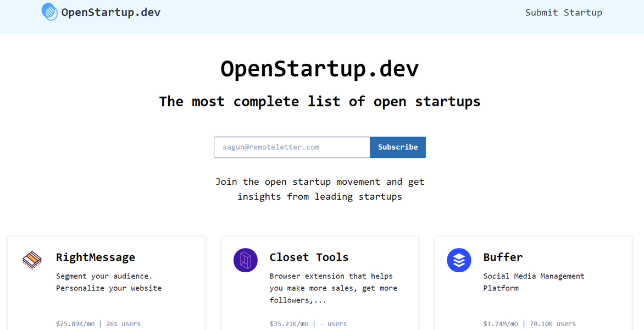This screenshot has height=330, width=644.
Task: Select the RightMessage layered-cards logo
Action: (x=31, y=260)
